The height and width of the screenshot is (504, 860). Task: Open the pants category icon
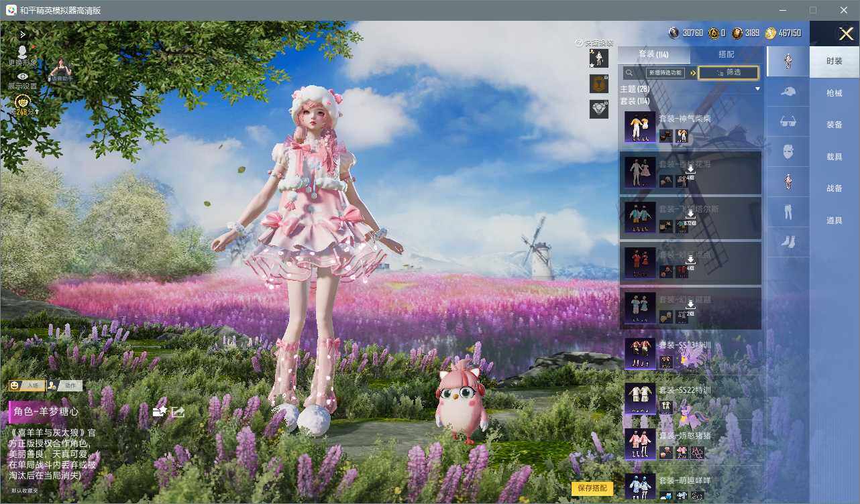click(x=788, y=212)
